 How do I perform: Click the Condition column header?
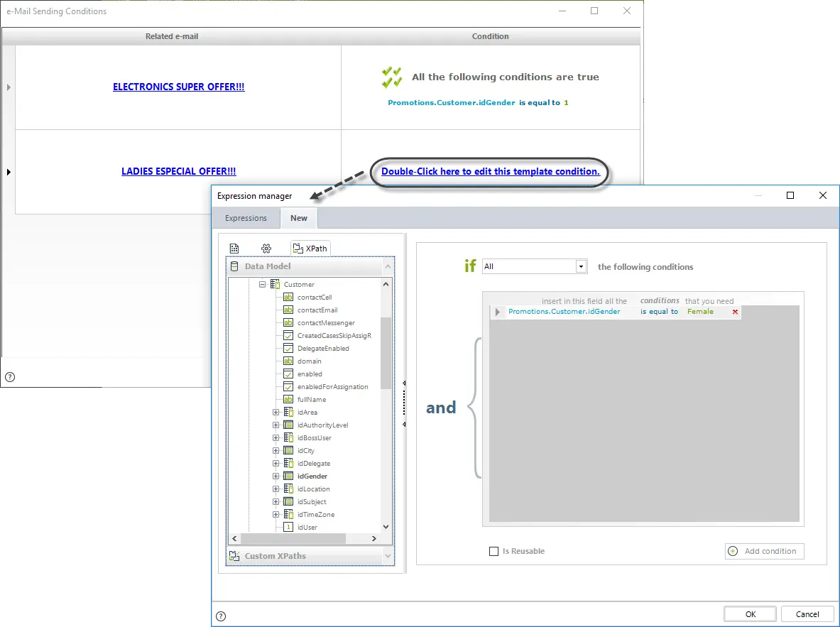490,36
